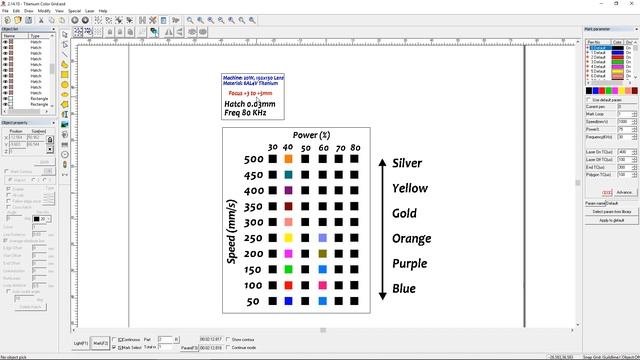Select the Line draw tool
The width and height of the screenshot is (640, 360).
point(64,54)
